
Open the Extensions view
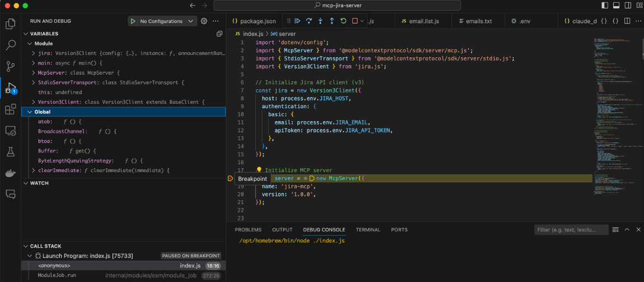10,109
